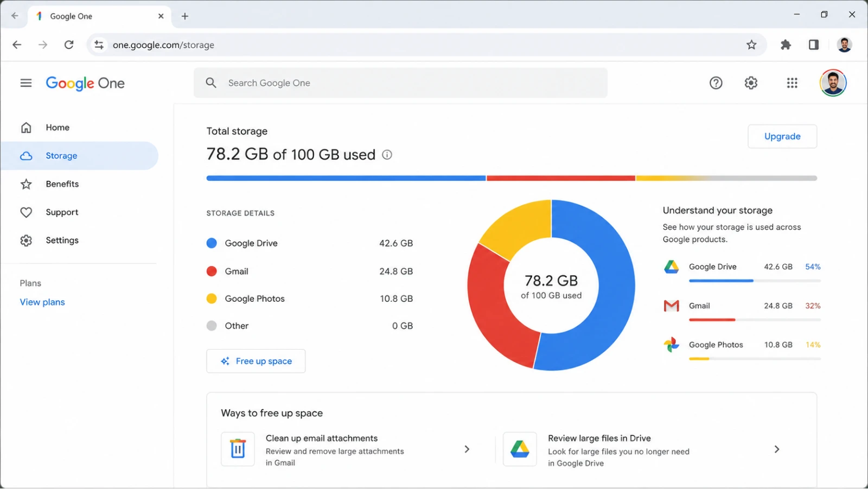Image resolution: width=868 pixels, height=489 pixels.
Task: Bookmark this page with star icon
Action: pyautogui.click(x=751, y=45)
